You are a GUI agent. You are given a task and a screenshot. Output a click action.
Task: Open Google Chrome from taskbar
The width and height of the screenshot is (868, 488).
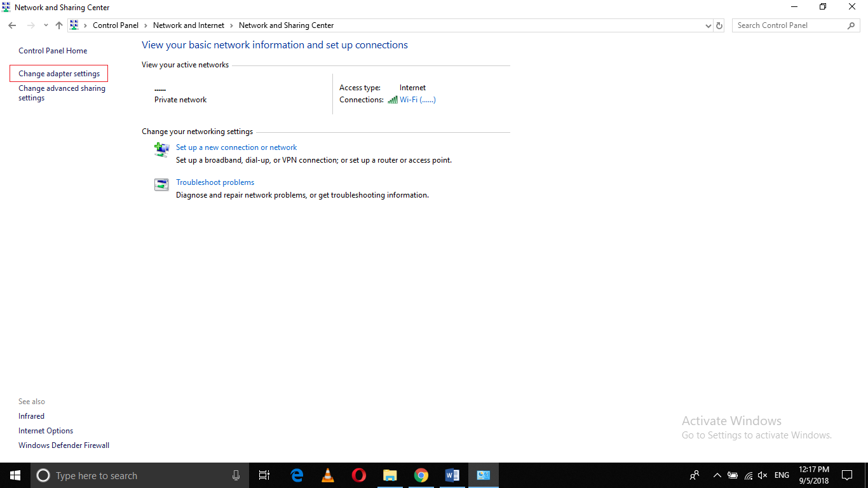pyautogui.click(x=421, y=475)
